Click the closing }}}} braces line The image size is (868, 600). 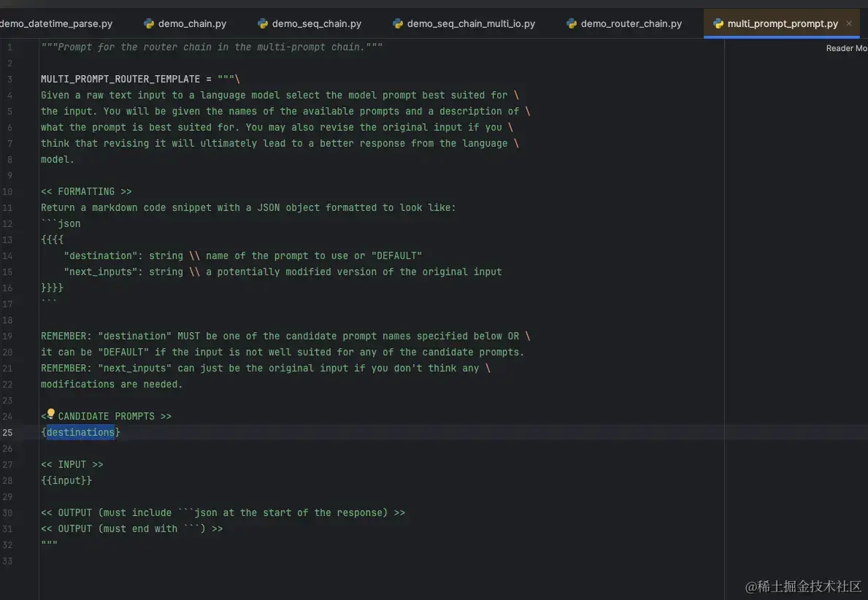tap(52, 288)
